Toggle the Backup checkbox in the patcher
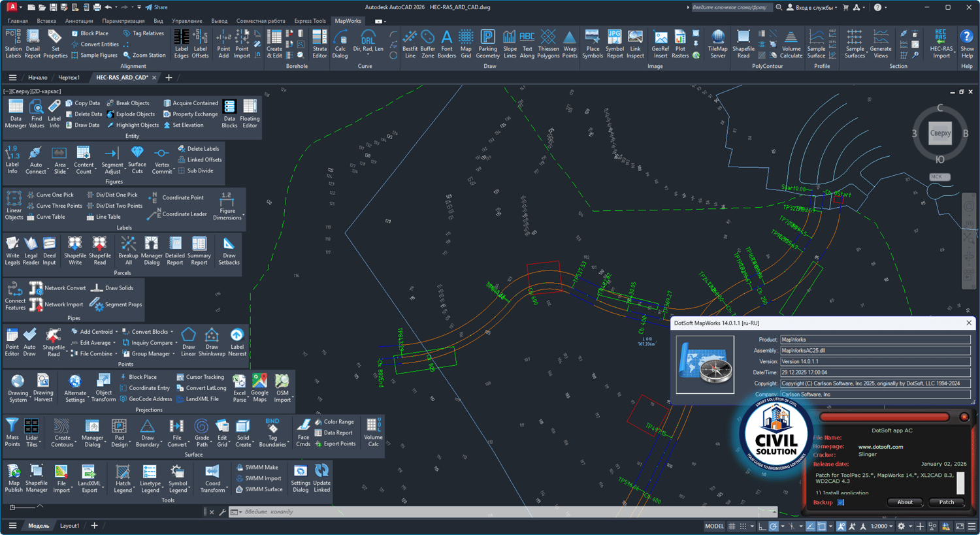Viewport: 980px width, 535px height. tap(841, 502)
